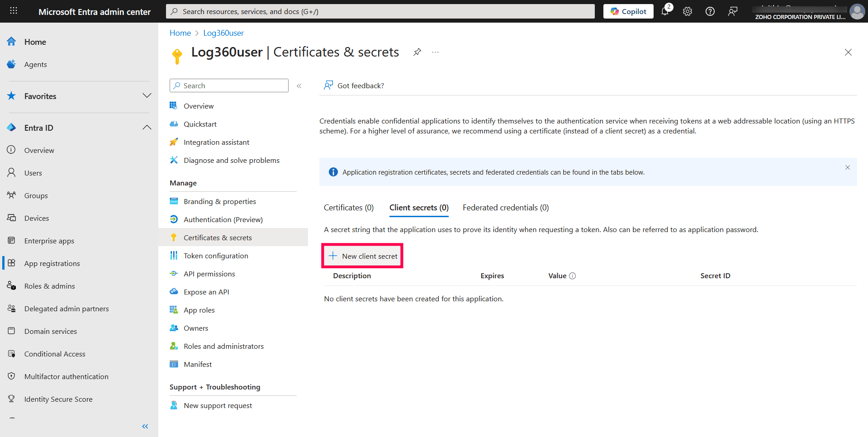Click the help question mark icon
Viewport: 868px width, 437px height.
[x=710, y=11]
